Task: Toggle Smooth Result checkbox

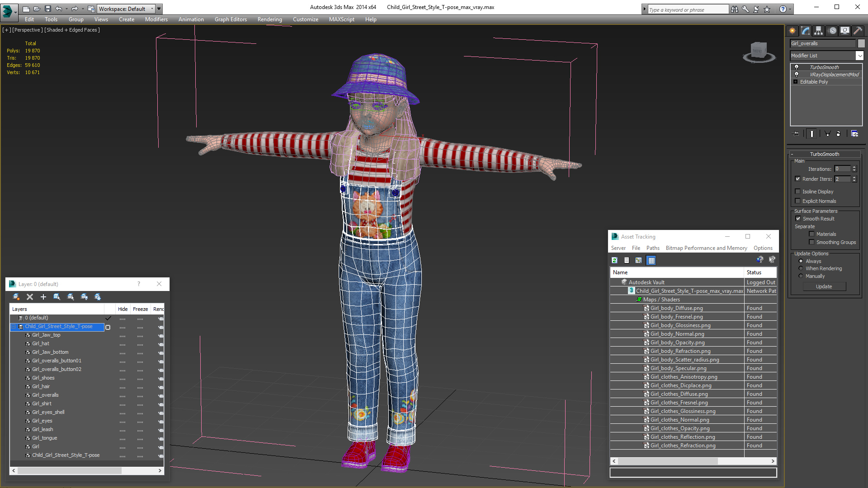Action: point(798,219)
